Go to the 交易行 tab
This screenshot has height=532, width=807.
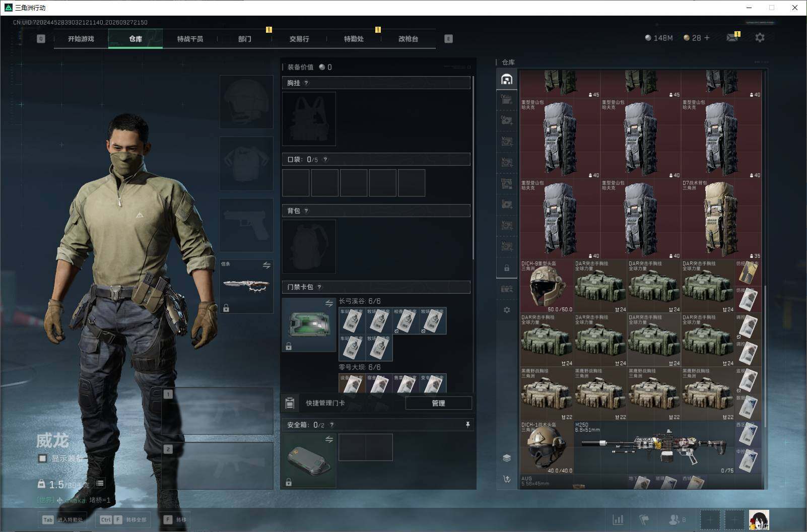pyautogui.click(x=299, y=39)
